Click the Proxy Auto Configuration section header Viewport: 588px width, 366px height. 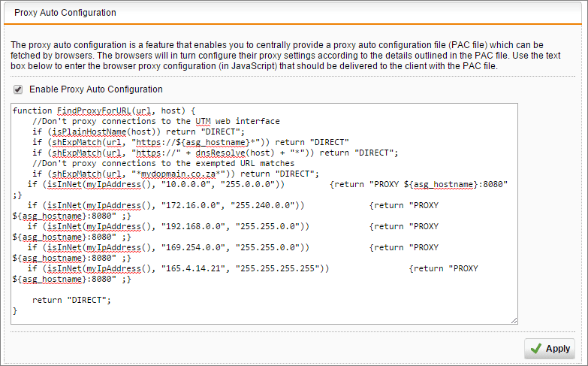click(x=65, y=12)
